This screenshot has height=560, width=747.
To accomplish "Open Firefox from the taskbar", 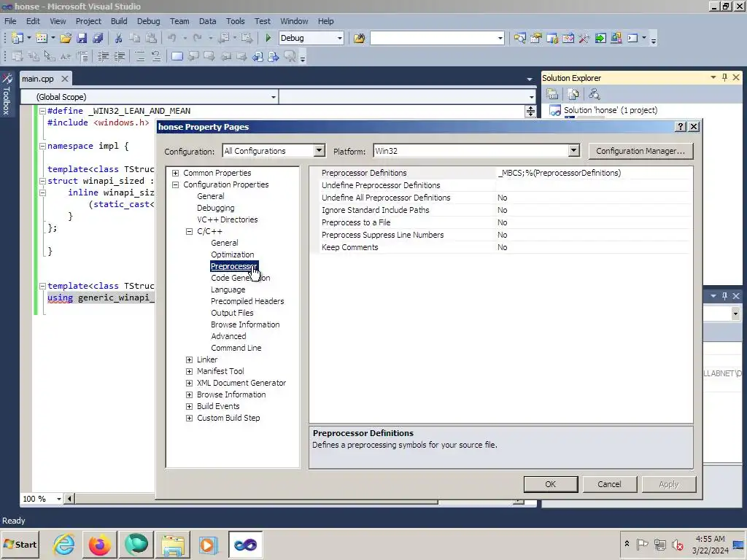I will coord(99,544).
